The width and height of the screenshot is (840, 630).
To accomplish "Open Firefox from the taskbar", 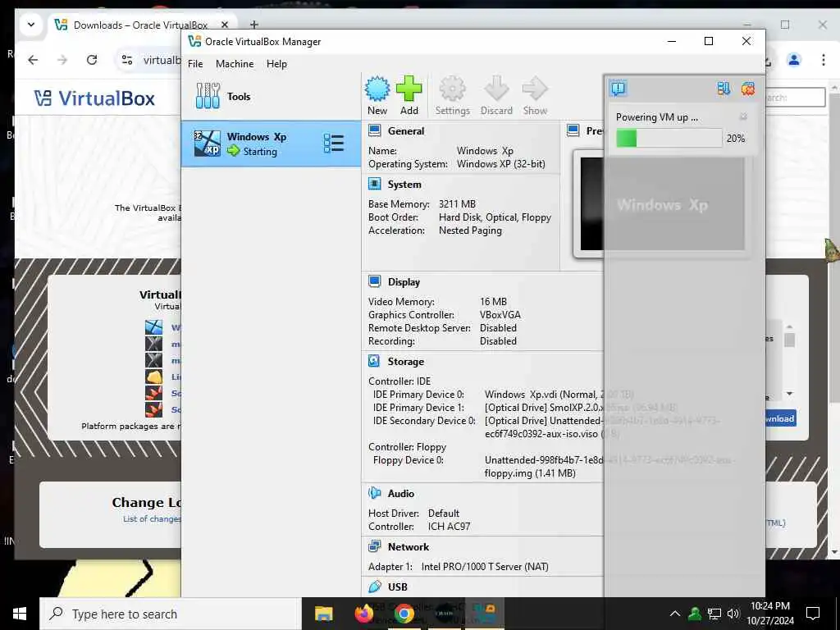I will [x=363, y=614].
